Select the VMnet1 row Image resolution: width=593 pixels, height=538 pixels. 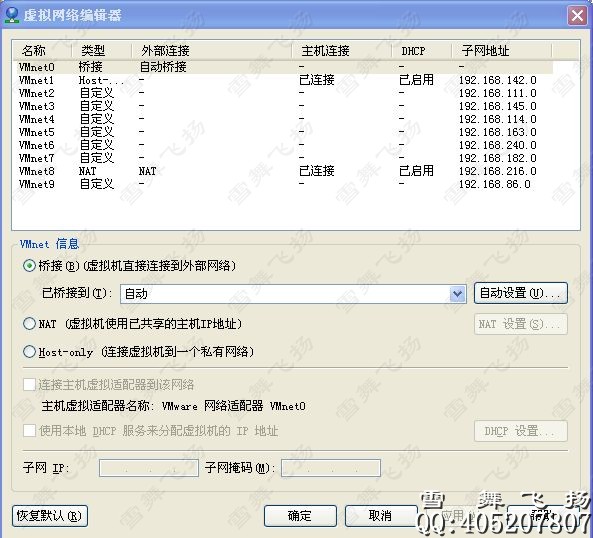click(283, 80)
